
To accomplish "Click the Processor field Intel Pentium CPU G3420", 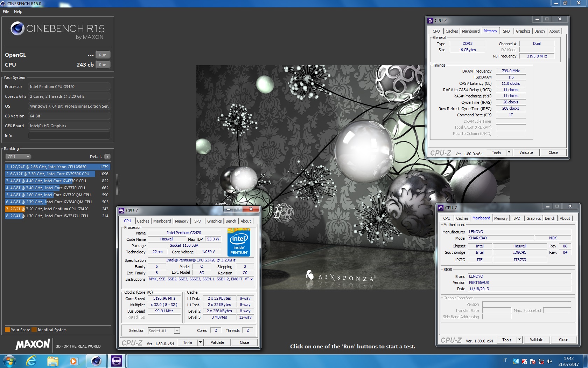I will [x=69, y=87].
